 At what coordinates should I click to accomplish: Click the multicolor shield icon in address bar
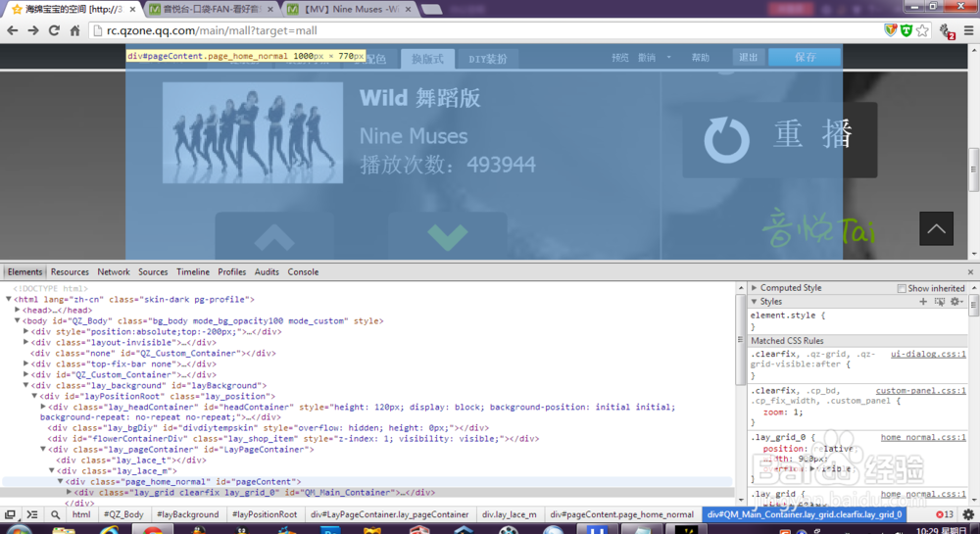pos(891,30)
